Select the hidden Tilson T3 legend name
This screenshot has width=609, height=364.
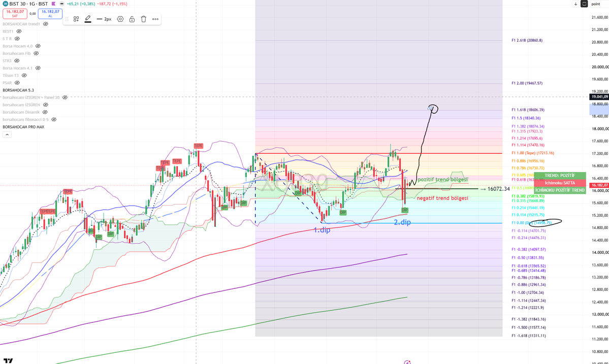click(11, 76)
